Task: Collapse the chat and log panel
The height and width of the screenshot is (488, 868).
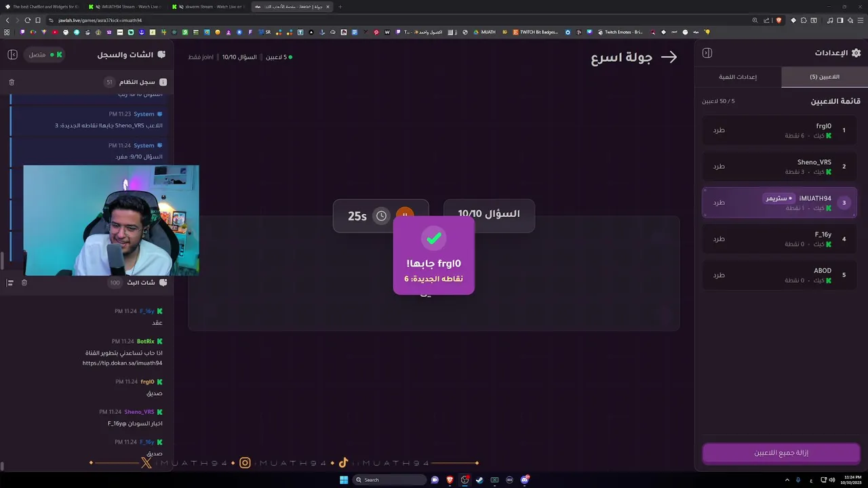Action: [x=12, y=54]
